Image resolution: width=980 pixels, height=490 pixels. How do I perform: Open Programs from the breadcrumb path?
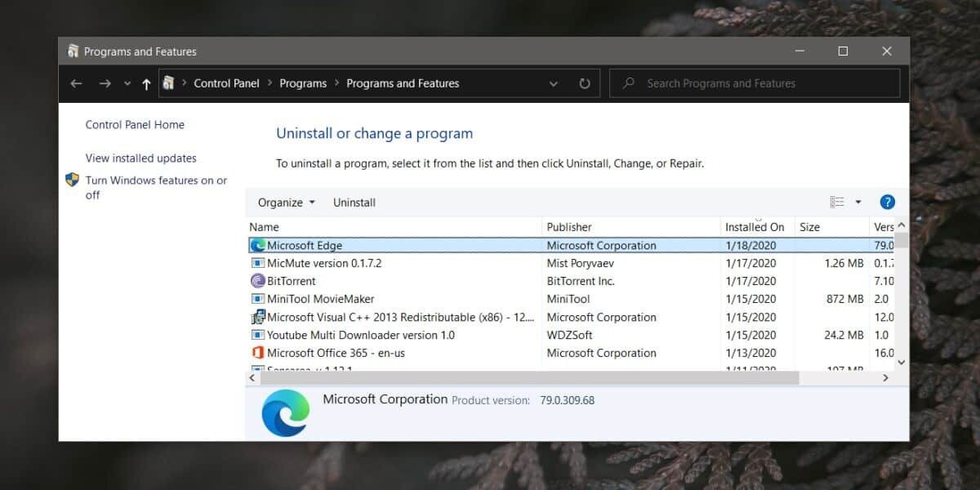(303, 82)
